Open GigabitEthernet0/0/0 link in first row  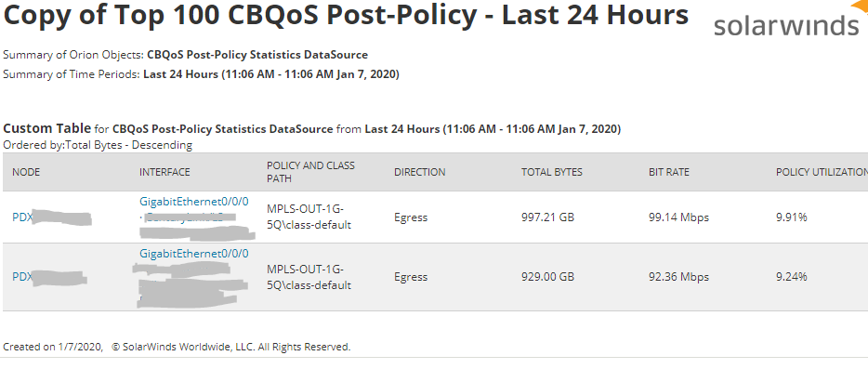click(193, 201)
